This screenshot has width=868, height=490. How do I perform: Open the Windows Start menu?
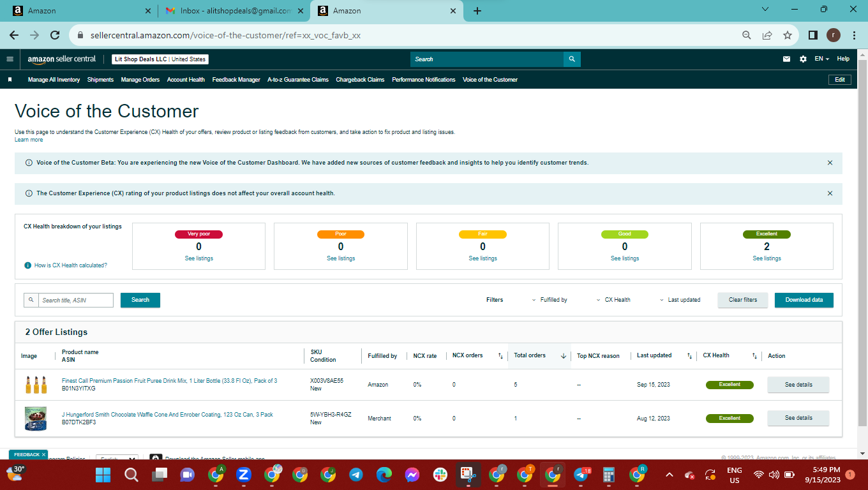[x=103, y=475]
